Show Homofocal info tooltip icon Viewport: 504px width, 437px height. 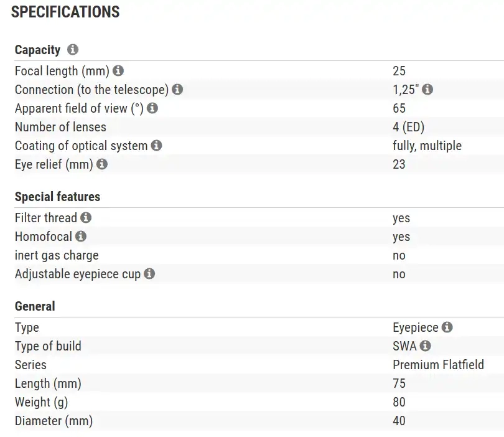point(81,237)
